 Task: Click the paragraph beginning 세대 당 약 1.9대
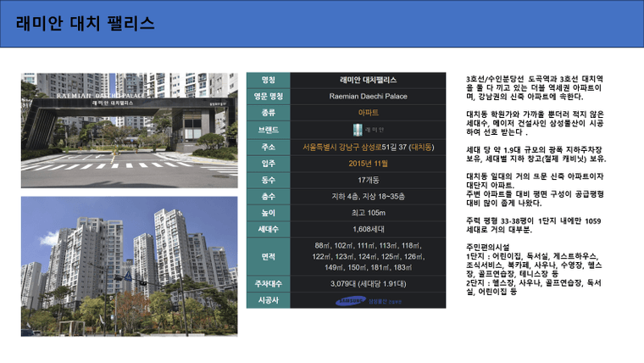536,154
